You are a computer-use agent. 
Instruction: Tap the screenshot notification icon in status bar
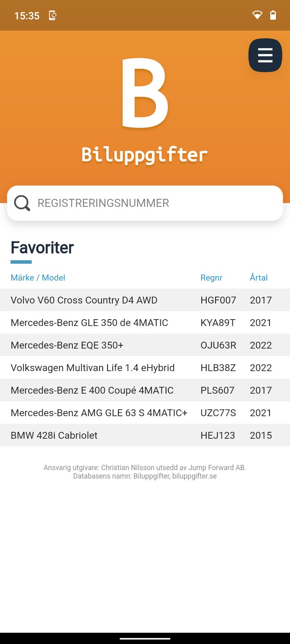pos(52,16)
